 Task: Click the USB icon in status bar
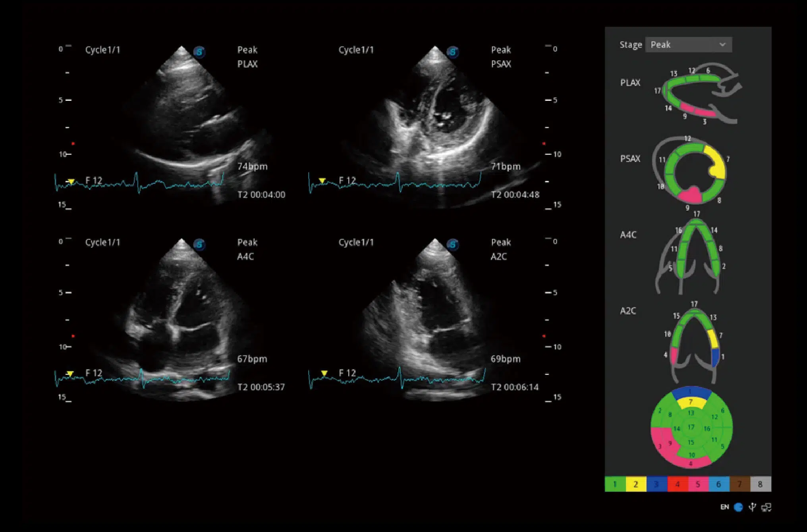(x=752, y=507)
